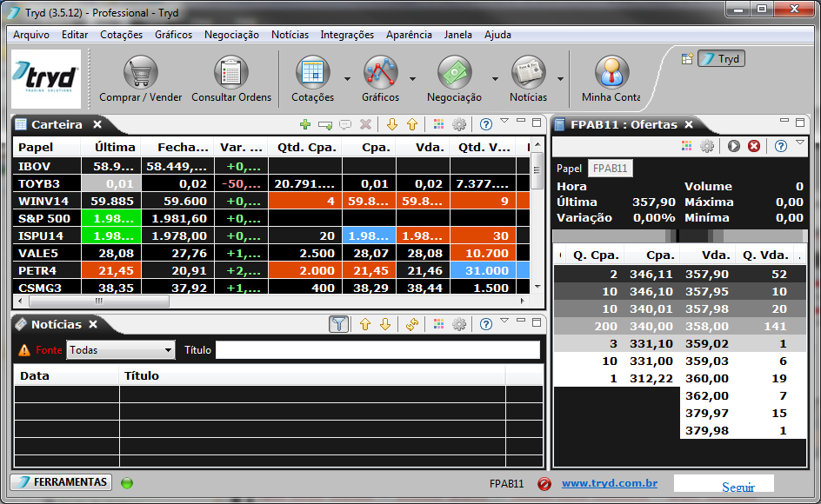This screenshot has height=504, width=821.
Task: Click the delete X icon in Carteira toolbar
Action: pos(365,124)
